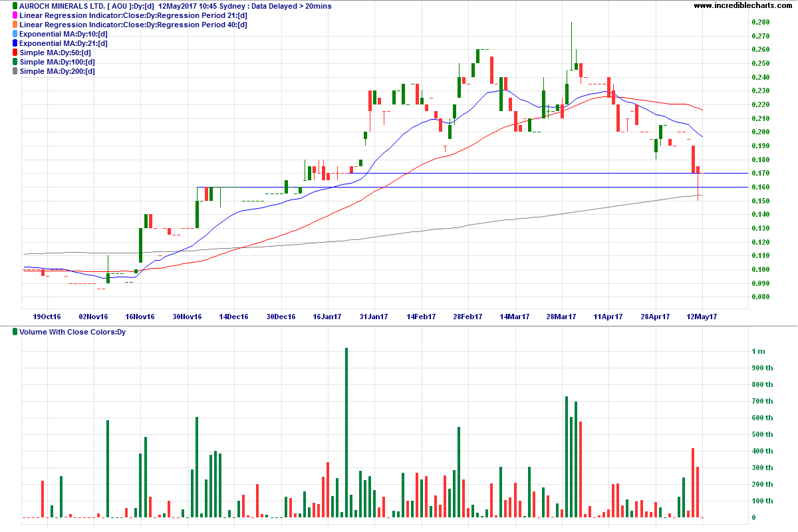Select Simple MA:Dy:200 legend label
This screenshot has width=798, height=532.
(58, 71)
